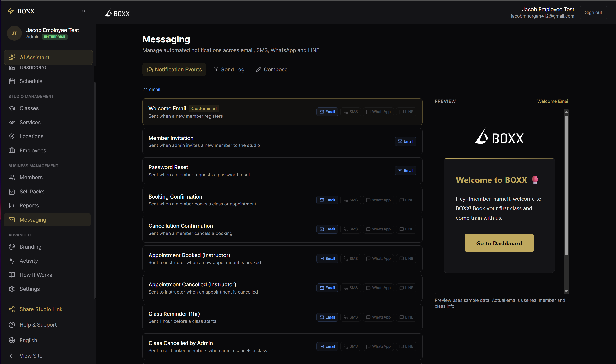Toggle Email channel for Welcome Email
Viewport: 616px width, 364px height.
click(x=327, y=112)
